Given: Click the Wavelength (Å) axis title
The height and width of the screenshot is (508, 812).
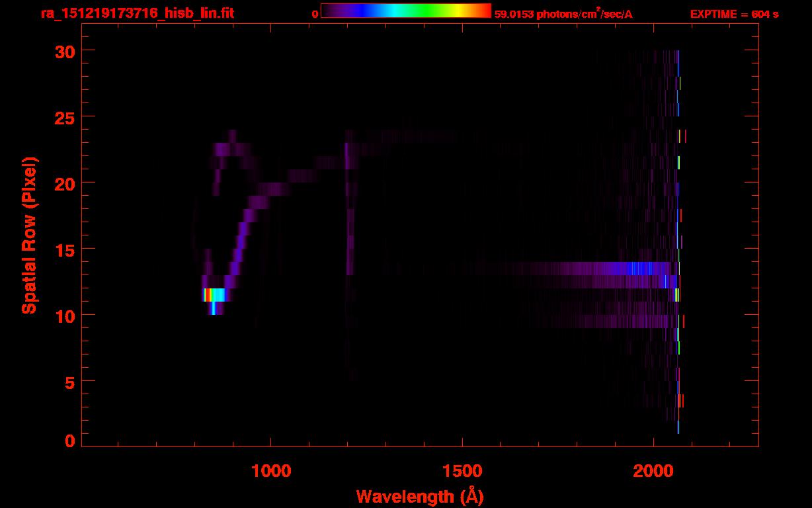Looking at the screenshot, I should click(x=420, y=496).
